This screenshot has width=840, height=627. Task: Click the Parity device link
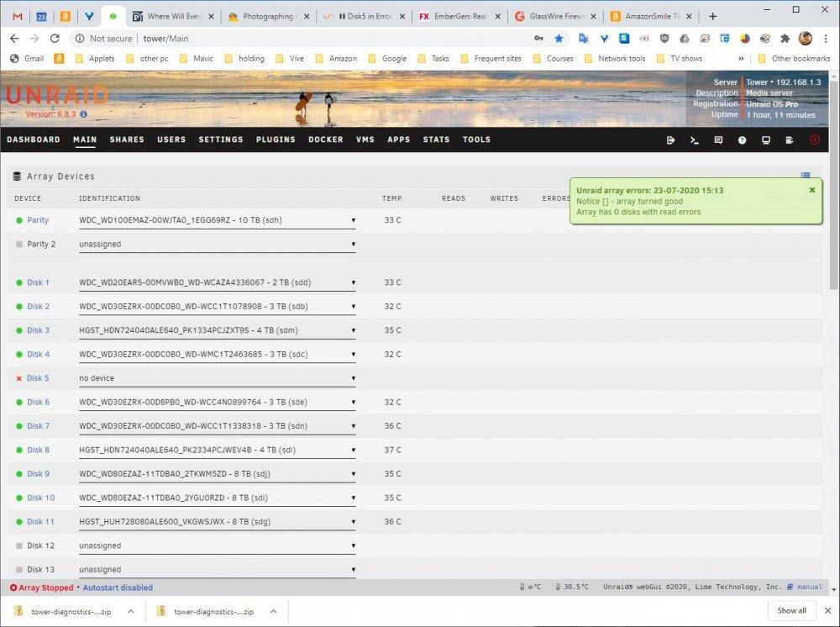point(38,220)
